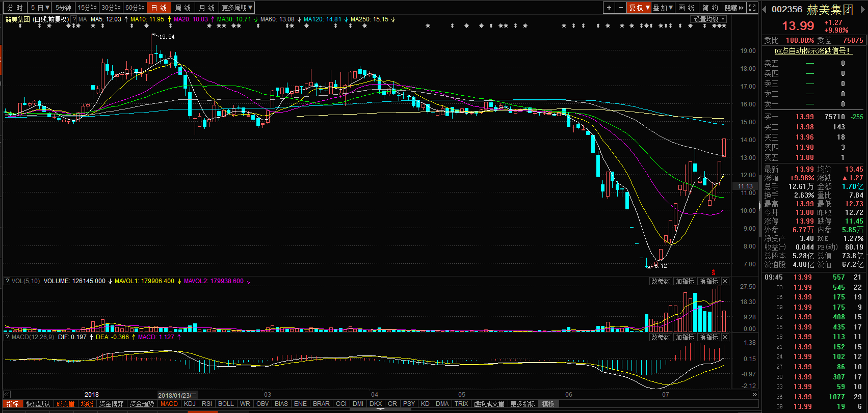This screenshot has height=413, width=868.
Task: Click the magenta MA20 label
Action: [191, 19]
